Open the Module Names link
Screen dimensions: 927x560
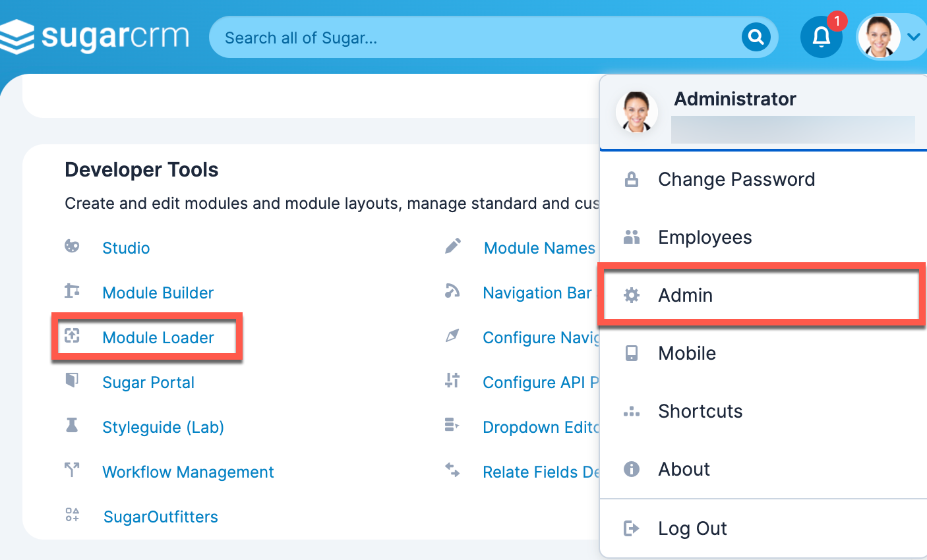(539, 248)
